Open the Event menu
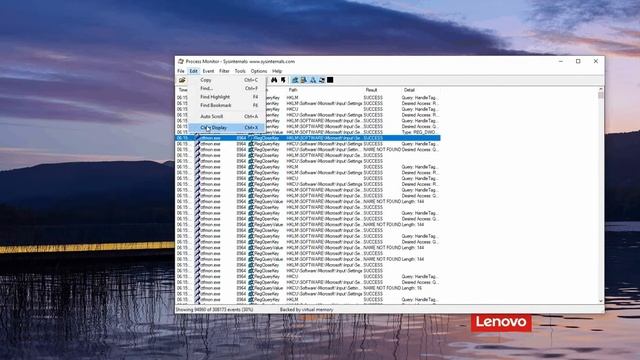This screenshot has width=640, height=360. pos(208,71)
